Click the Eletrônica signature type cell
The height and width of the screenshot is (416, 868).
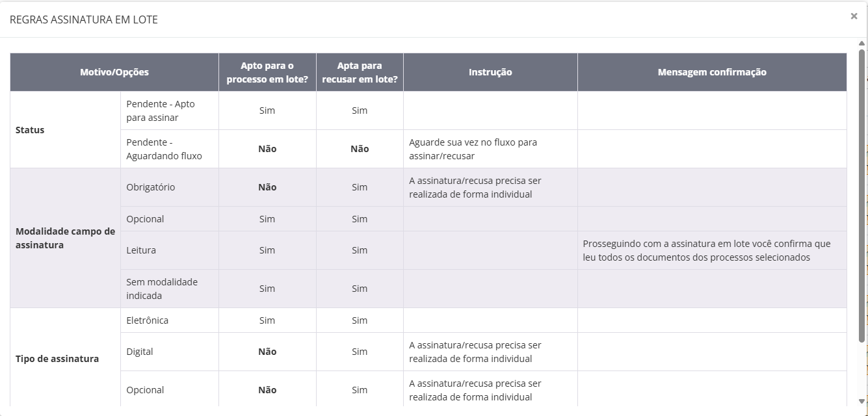point(148,320)
